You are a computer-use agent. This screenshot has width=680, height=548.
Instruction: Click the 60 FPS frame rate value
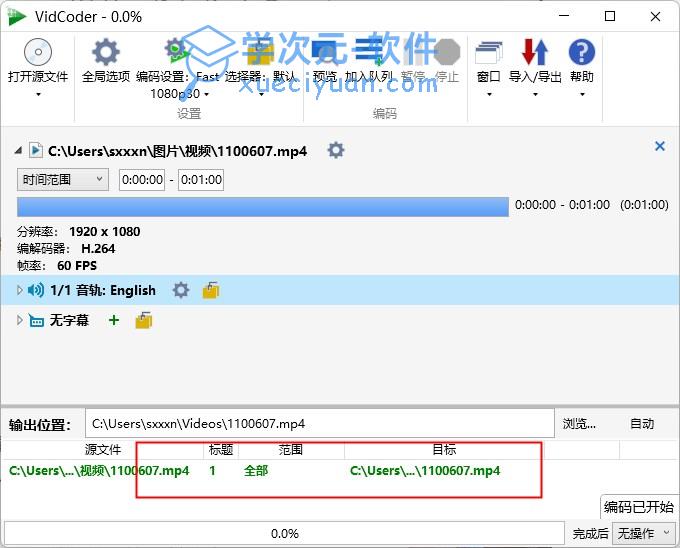click(x=77, y=265)
